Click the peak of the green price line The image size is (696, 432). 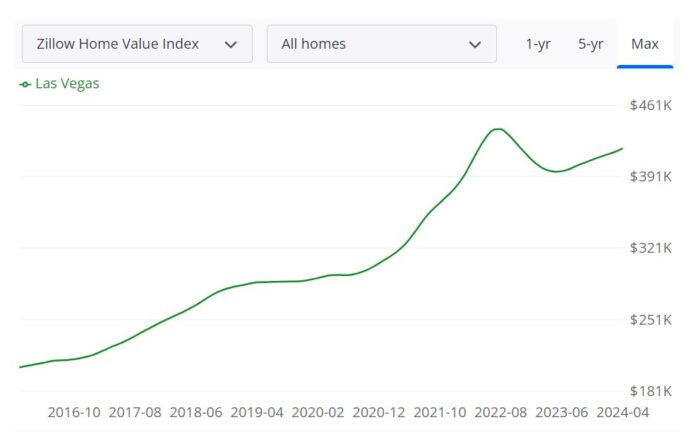tap(498, 129)
